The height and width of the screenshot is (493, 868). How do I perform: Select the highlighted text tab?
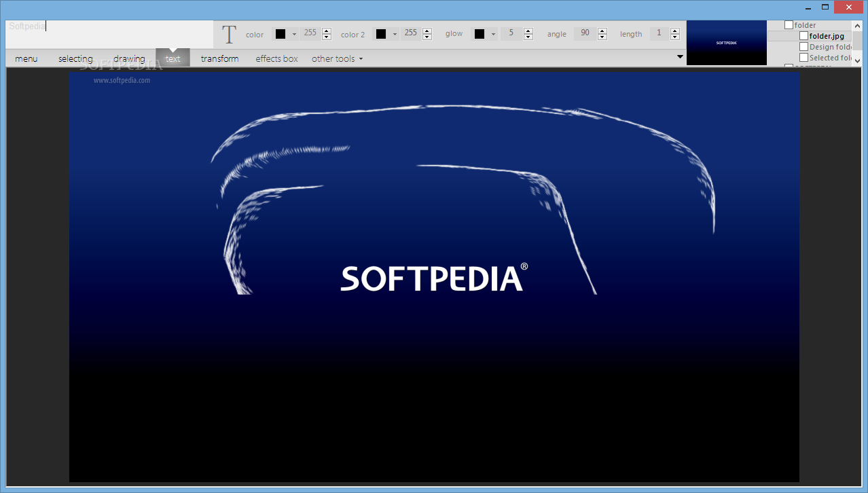(x=173, y=58)
